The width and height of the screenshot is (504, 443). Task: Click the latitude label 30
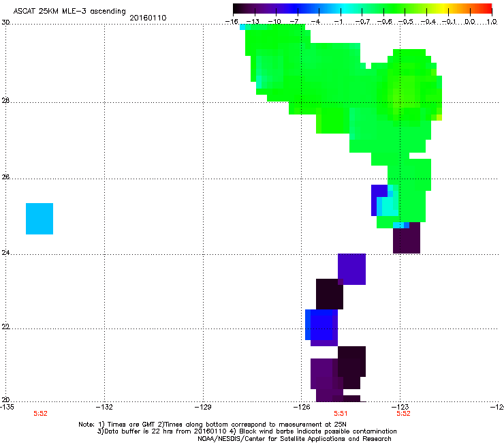tap(5, 22)
